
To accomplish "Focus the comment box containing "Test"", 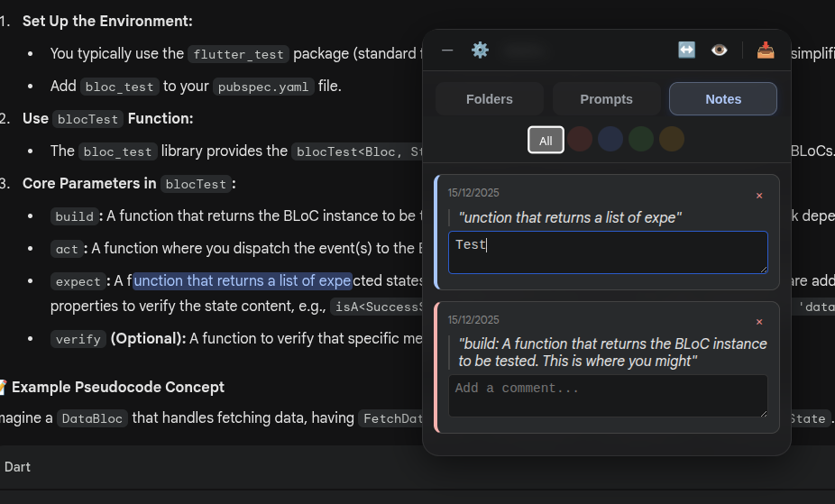I will coord(608,252).
